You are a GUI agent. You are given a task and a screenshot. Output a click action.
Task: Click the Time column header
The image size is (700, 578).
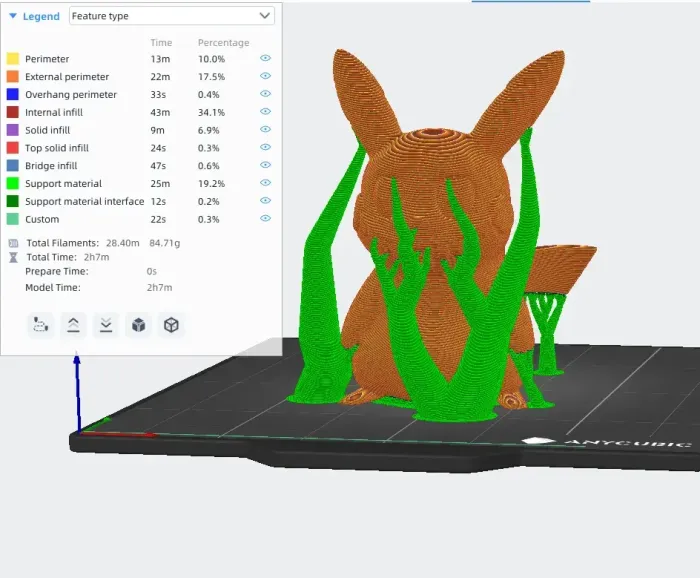[x=161, y=43]
